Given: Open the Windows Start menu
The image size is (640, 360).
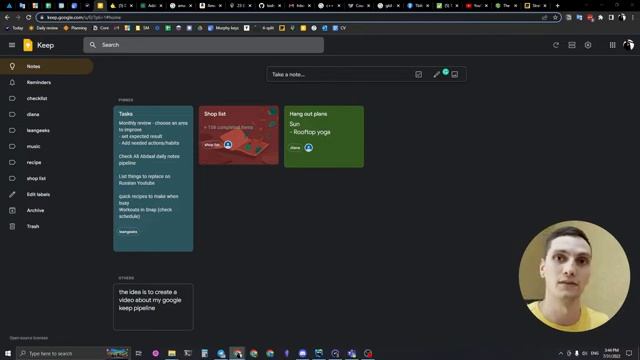Looking at the screenshot, I should 8,353.
